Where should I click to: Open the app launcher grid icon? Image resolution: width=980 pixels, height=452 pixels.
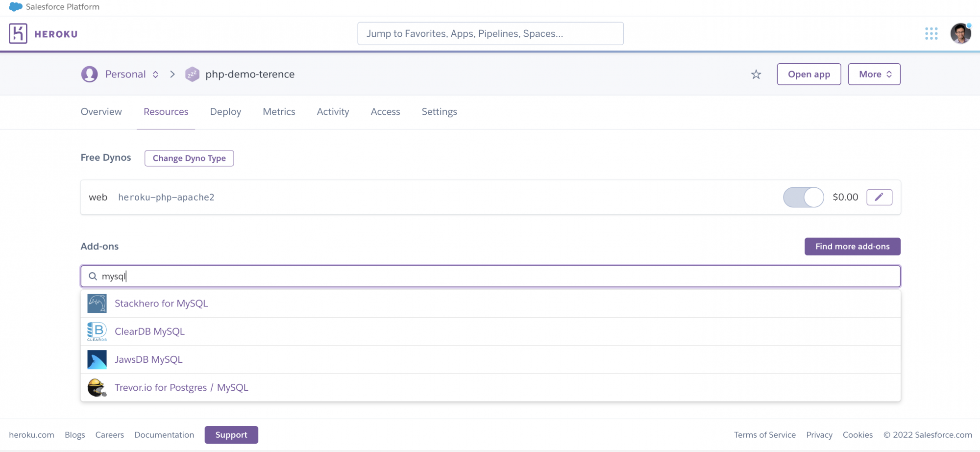pyautogui.click(x=931, y=33)
